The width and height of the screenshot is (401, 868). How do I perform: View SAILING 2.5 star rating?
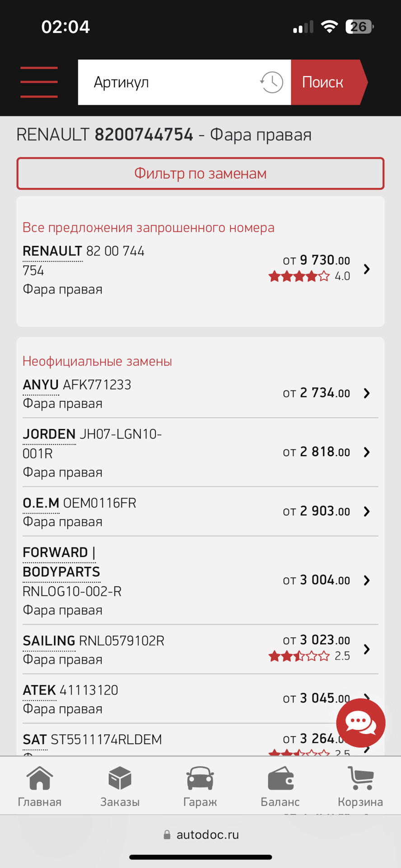tap(309, 656)
